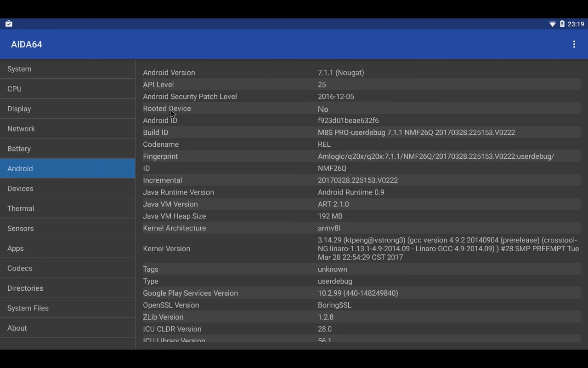Open the Directories section

point(68,288)
